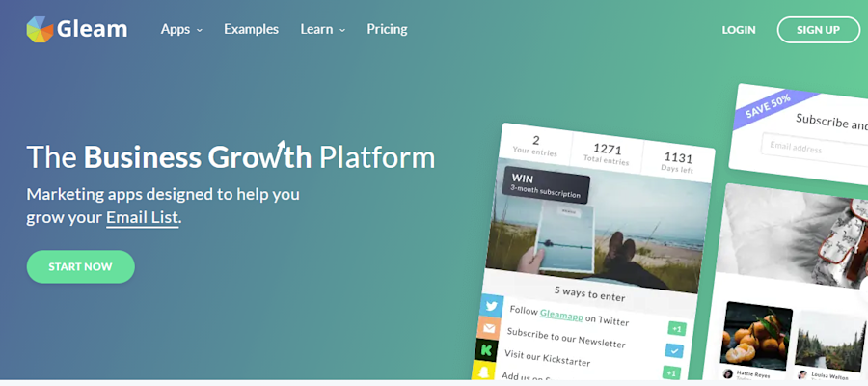Click the 2 Your entries counter

click(535, 146)
